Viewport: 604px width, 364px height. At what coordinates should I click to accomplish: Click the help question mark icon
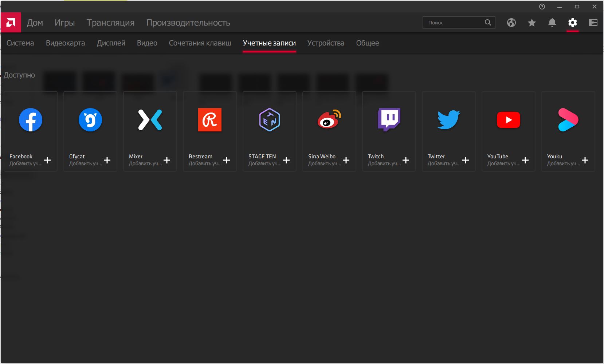[542, 7]
